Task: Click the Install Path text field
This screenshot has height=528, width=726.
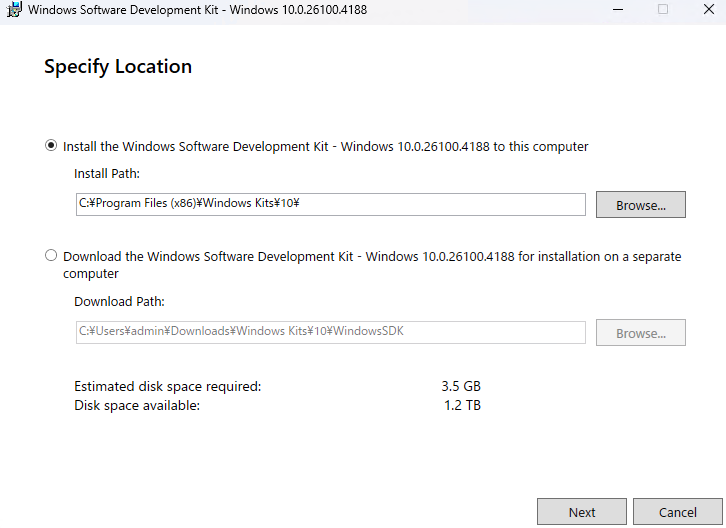Action: (331, 204)
